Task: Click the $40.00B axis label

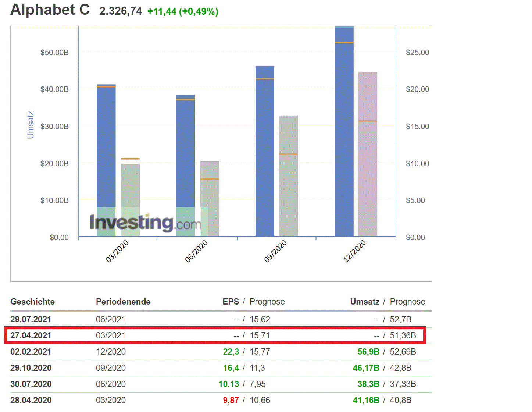Action: [54, 89]
